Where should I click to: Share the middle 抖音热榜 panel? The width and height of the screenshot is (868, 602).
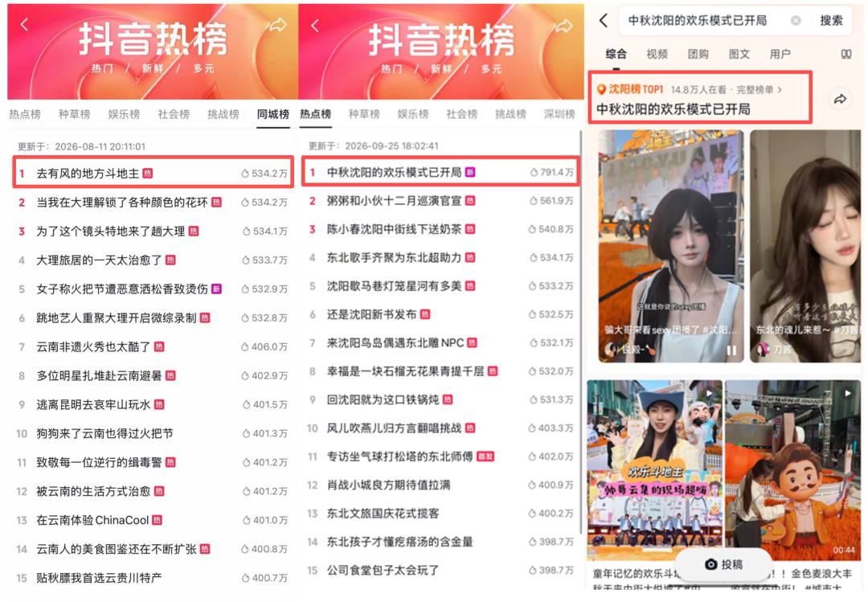[x=564, y=26]
